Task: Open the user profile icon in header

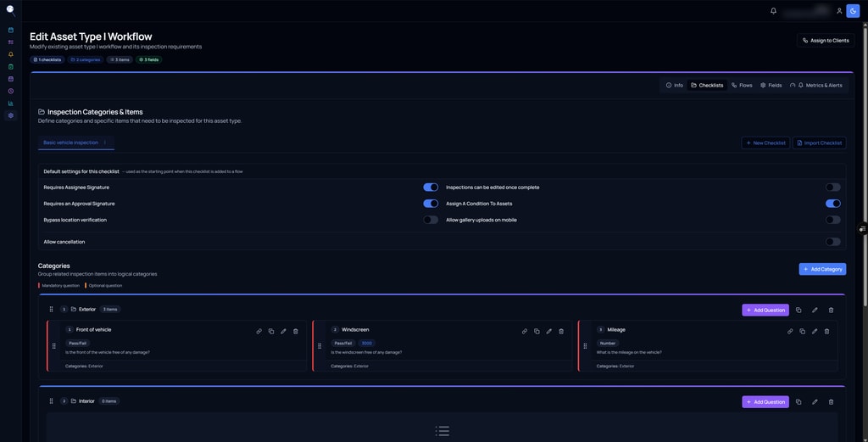Action: pyautogui.click(x=839, y=10)
